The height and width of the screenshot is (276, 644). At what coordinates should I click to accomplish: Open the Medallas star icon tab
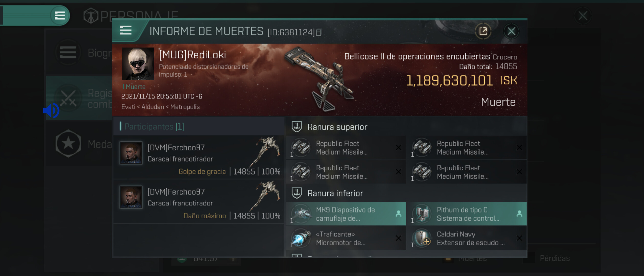(x=68, y=143)
